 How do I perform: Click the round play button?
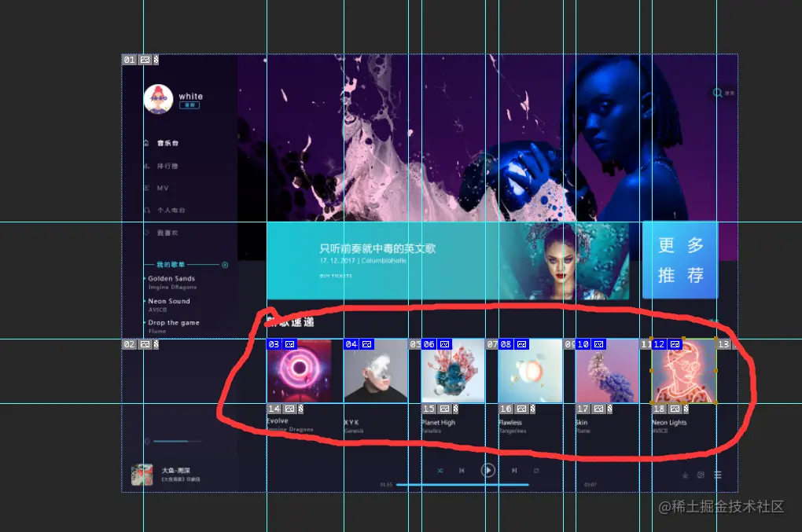tap(488, 470)
